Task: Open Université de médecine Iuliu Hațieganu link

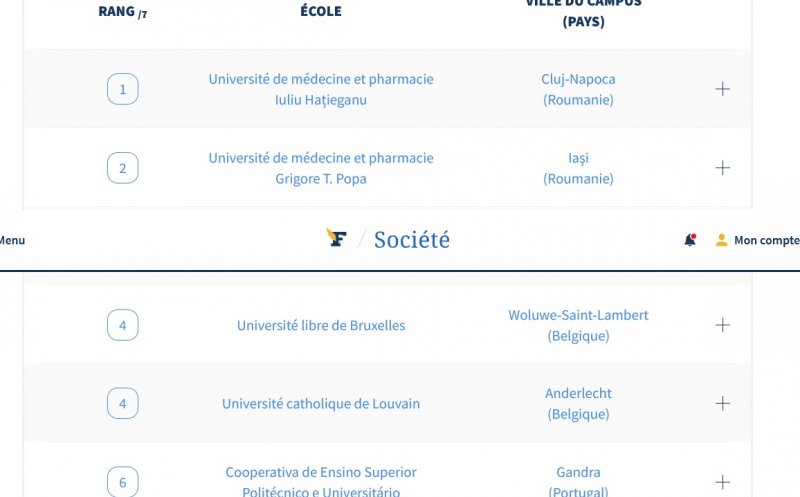Action: (x=321, y=89)
